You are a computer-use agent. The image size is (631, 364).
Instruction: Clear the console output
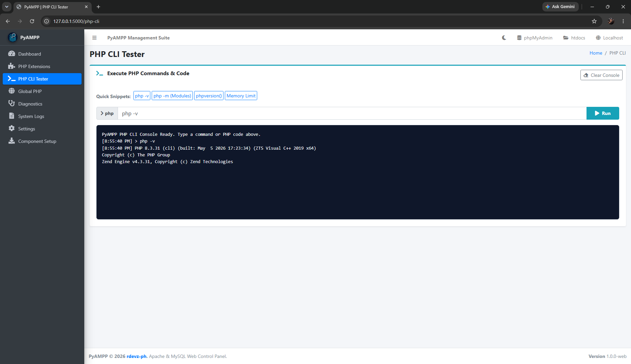click(601, 75)
